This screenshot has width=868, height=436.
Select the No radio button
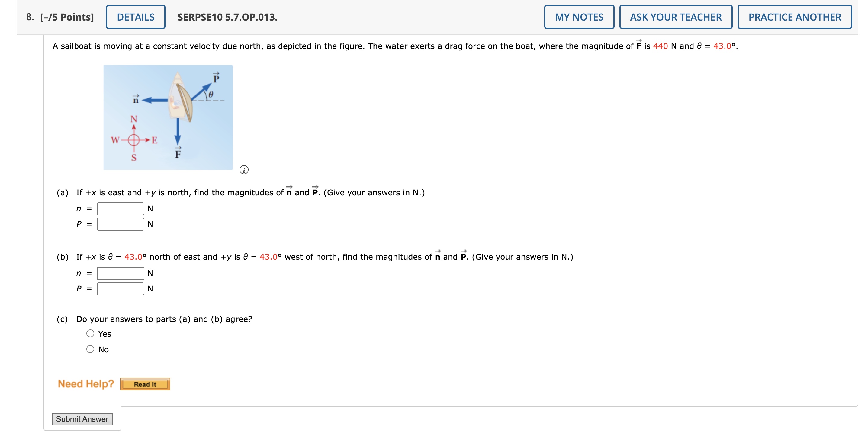click(90, 349)
